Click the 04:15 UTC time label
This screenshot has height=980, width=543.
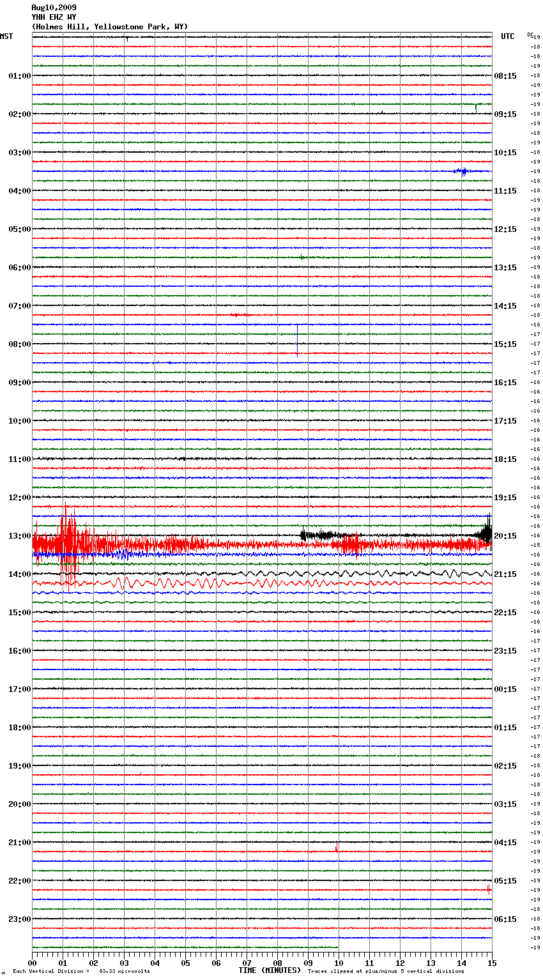[x=505, y=843]
